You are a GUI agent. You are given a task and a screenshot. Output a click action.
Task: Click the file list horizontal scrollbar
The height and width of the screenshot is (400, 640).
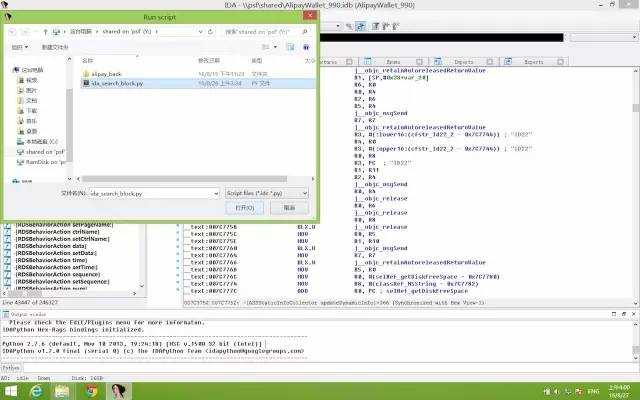[184, 179]
